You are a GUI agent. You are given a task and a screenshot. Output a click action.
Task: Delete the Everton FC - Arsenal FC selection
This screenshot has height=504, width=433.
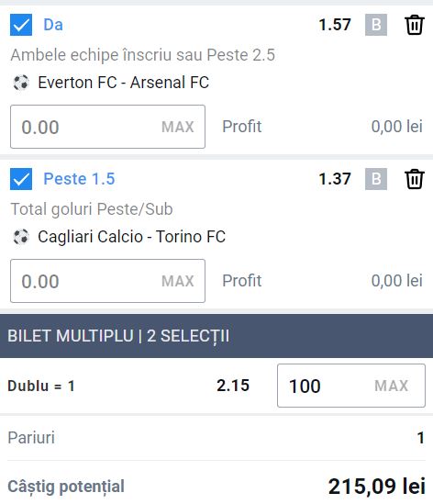click(415, 25)
